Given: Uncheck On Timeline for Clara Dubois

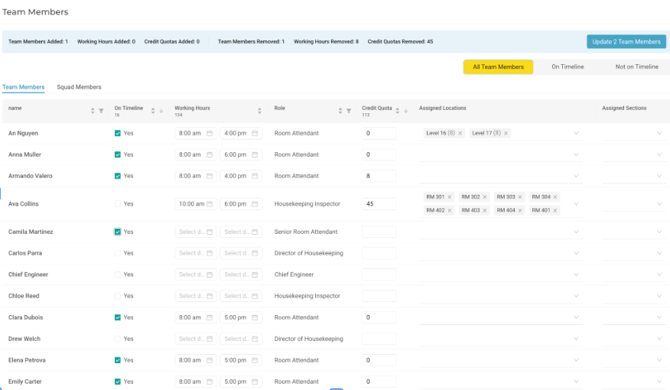Looking at the screenshot, I should pos(118,317).
